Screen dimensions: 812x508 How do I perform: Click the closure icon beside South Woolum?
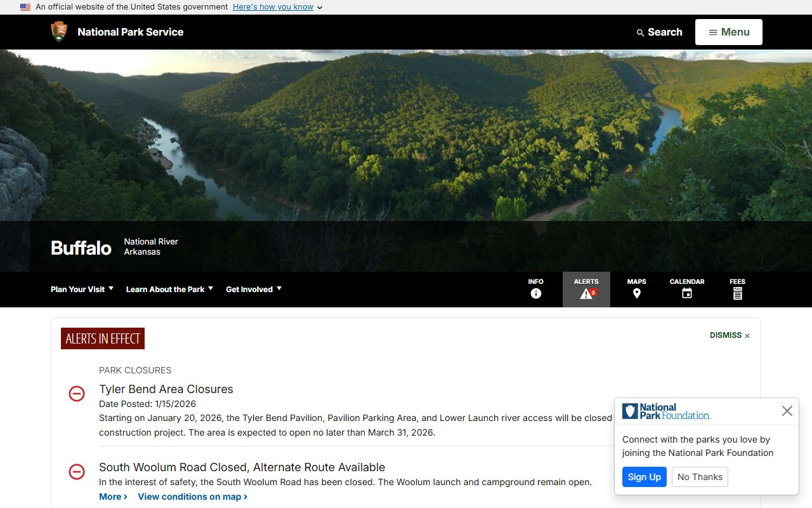[77, 472]
